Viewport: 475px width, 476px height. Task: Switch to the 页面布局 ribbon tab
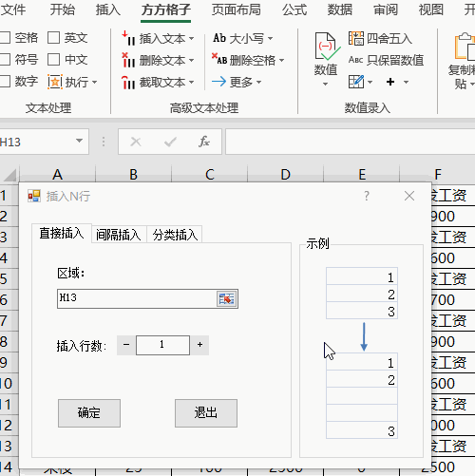(x=237, y=10)
